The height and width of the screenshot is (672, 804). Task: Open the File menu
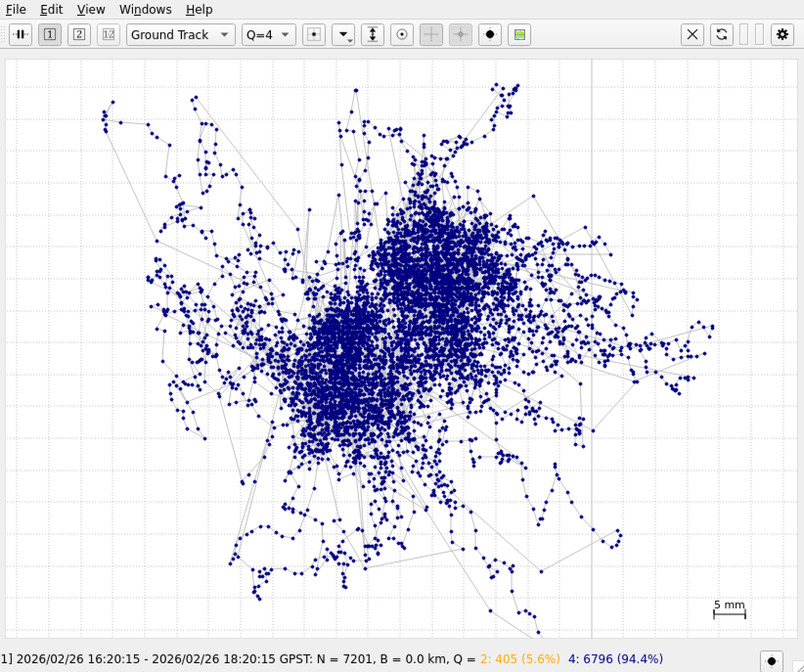pyautogui.click(x=16, y=9)
